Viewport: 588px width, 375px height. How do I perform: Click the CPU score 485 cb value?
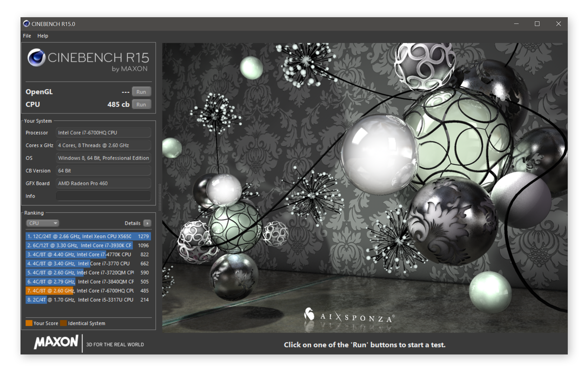[x=118, y=104]
